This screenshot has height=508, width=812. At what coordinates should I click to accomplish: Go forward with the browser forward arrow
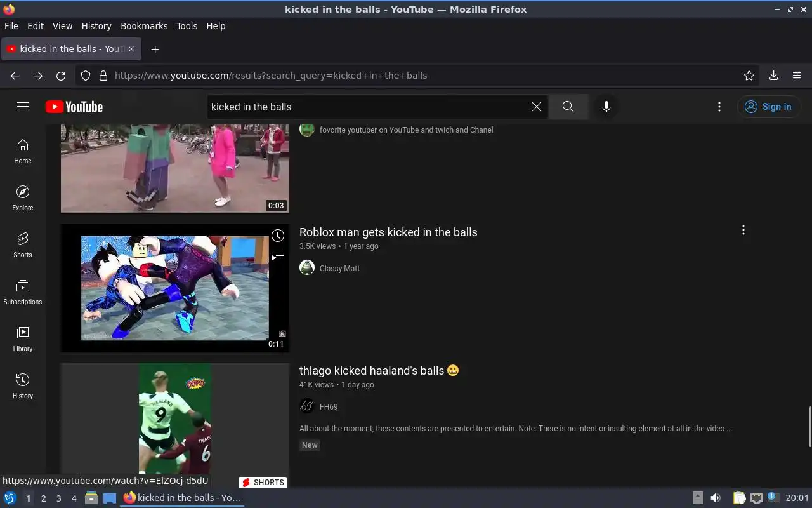tap(38, 76)
